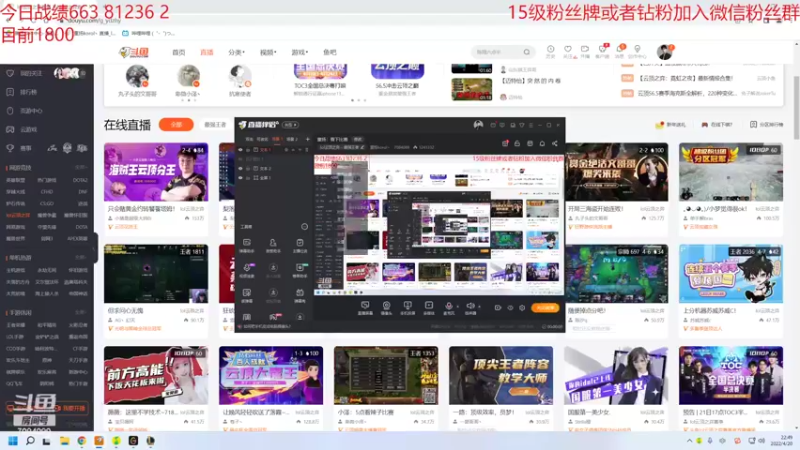The width and height of the screenshot is (800, 450).
Task: Select the 直播 nav tab
Action: pyautogui.click(x=207, y=52)
